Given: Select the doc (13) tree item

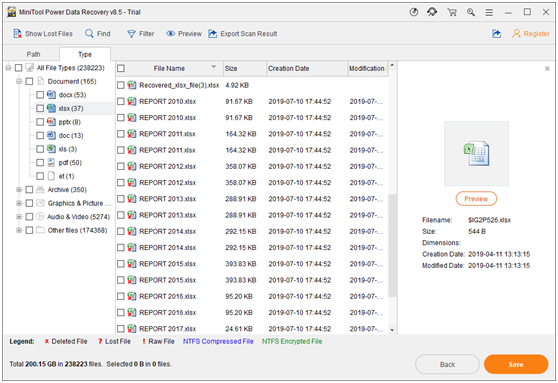Looking at the screenshot, I should click(71, 136).
